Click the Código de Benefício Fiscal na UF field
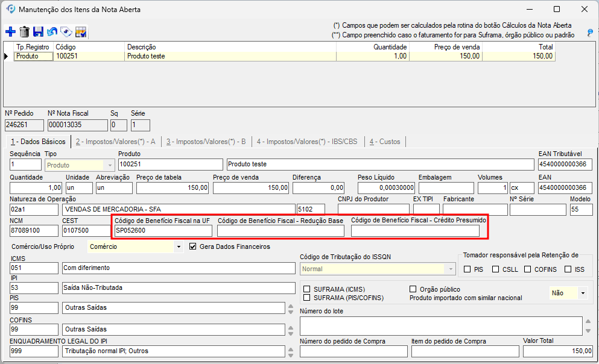The image size is (599, 364). pos(162,231)
